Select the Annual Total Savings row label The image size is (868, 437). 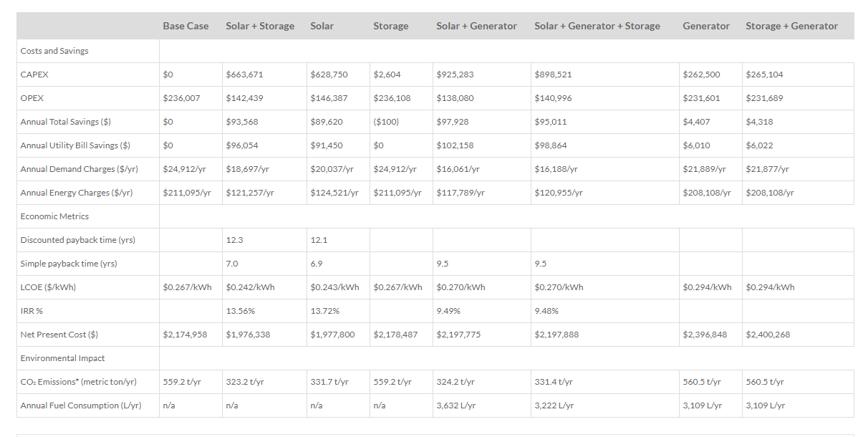coord(67,121)
